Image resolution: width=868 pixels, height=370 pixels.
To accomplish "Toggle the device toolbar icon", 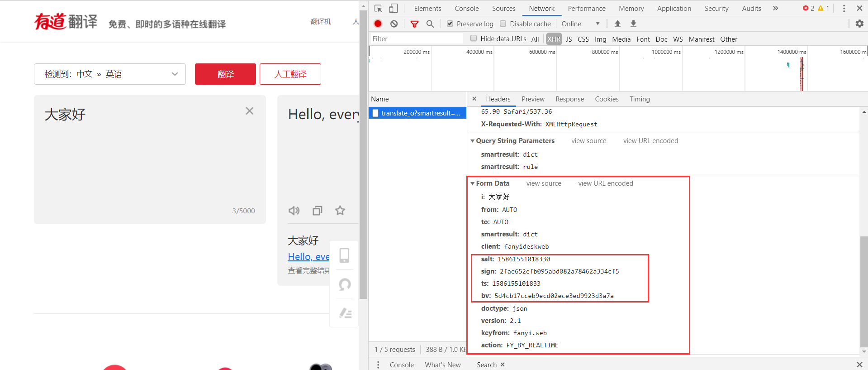I will 393,8.
